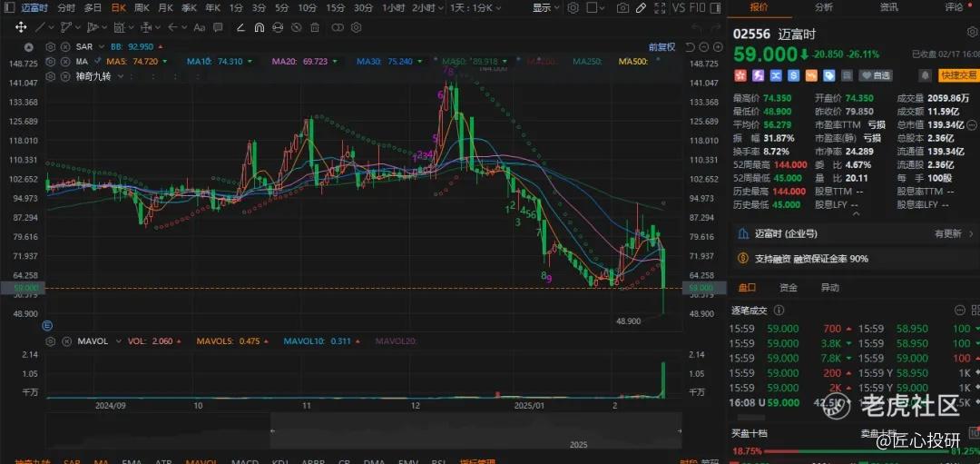Toggle the side panel icon next to F10

point(717,8)
